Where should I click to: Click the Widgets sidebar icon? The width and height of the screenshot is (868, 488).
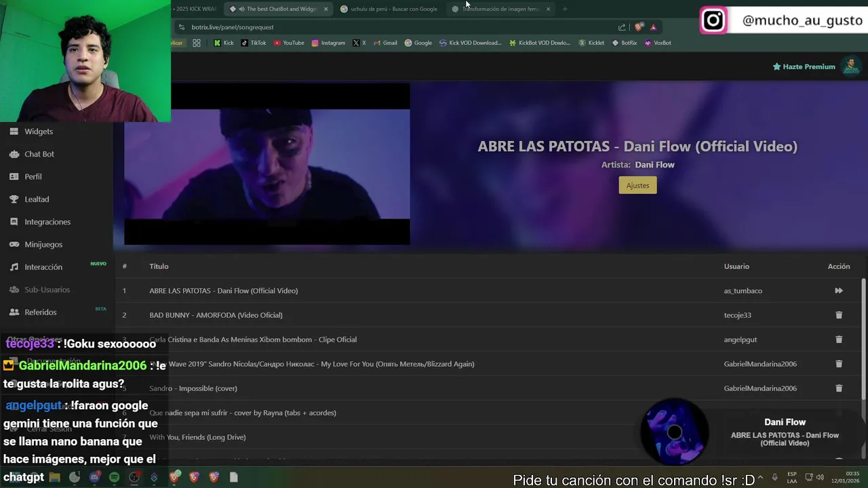coord(14,131)
